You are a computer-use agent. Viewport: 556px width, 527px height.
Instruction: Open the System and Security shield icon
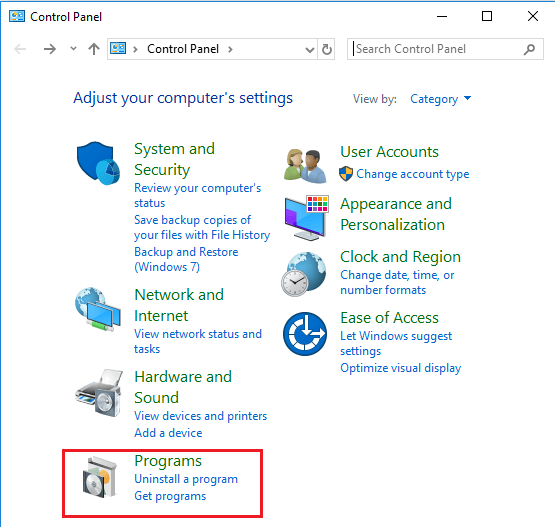98,163
